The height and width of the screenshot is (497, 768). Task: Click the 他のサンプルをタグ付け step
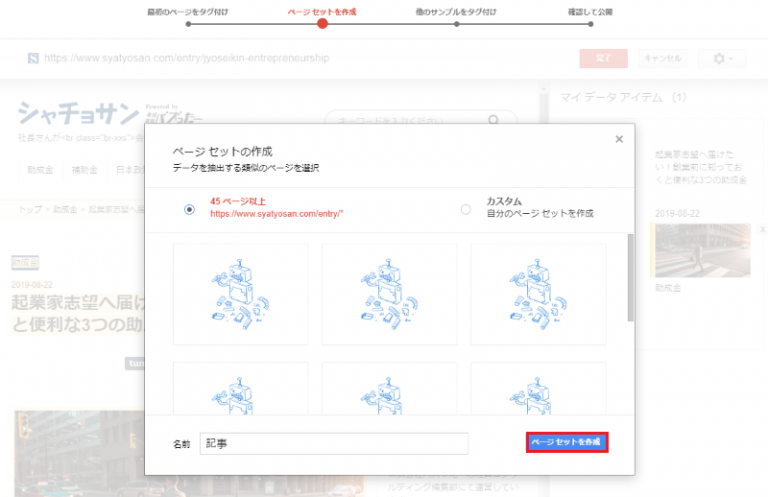(x=456, y=22)
